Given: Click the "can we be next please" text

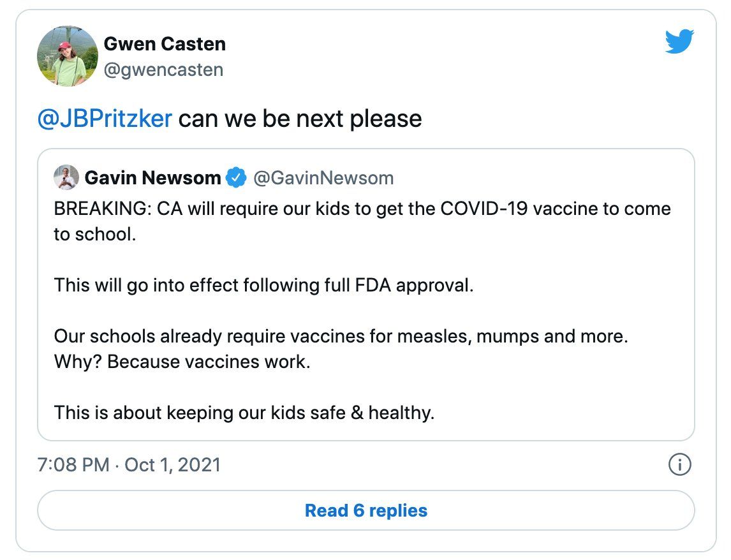Looking at the screenshot, I should coord(300,119).
